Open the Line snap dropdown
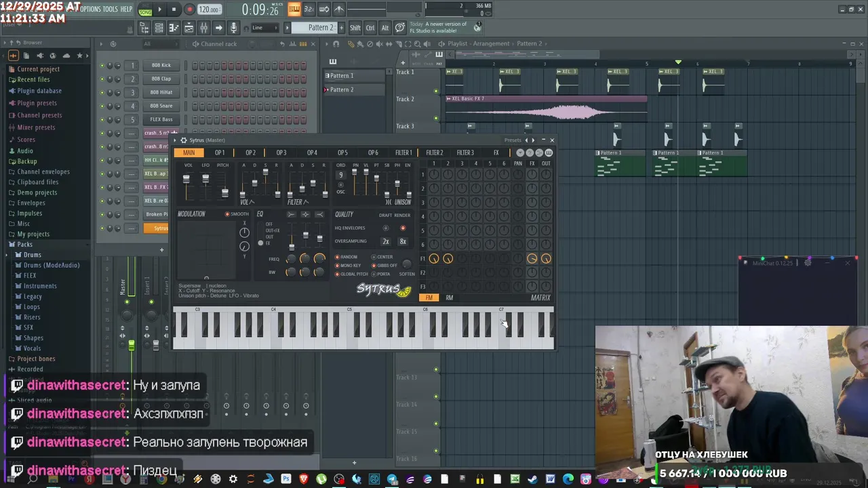 264,28
